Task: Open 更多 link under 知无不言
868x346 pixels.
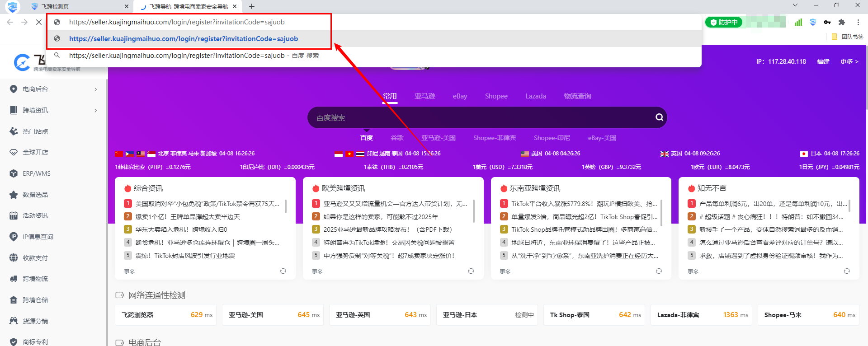Action: pos(693,271)
